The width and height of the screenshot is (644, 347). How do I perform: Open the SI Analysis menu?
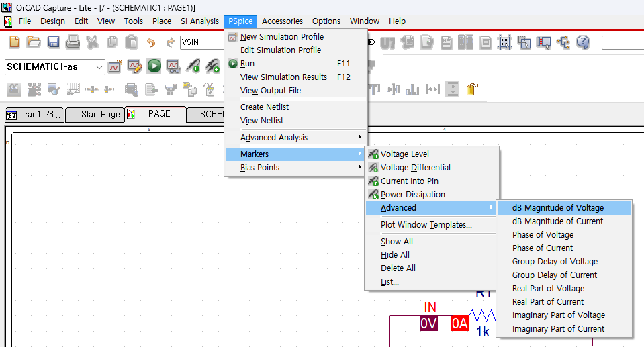point(199,21)
